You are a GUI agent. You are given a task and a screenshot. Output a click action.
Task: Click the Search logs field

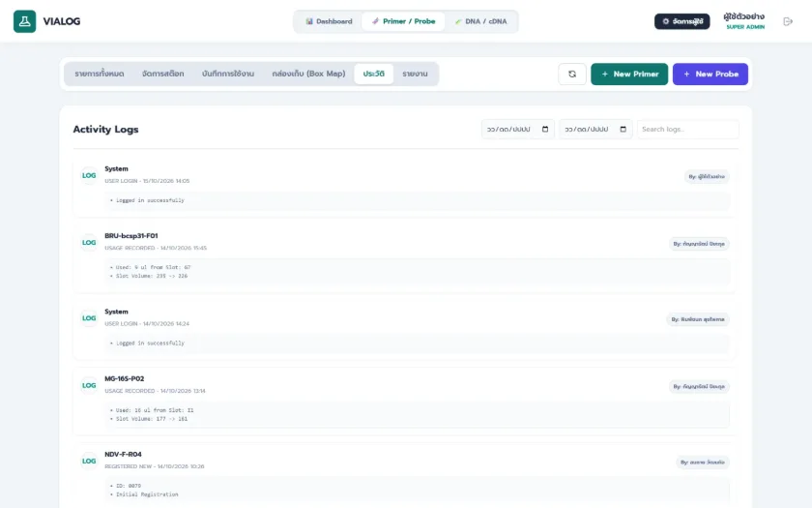pos(687,129)
